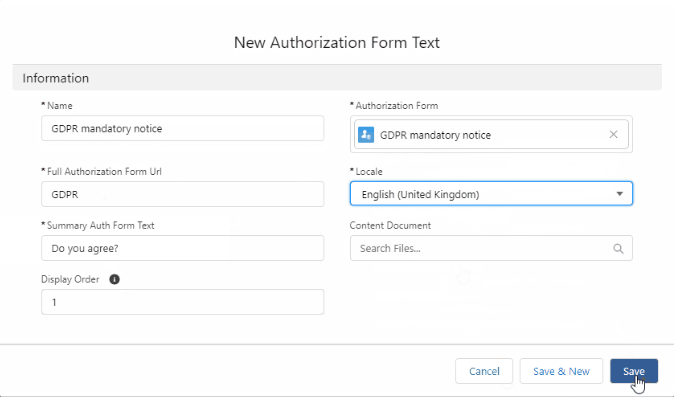
Task: Click the Content Document label
Action: coord(390,226)
